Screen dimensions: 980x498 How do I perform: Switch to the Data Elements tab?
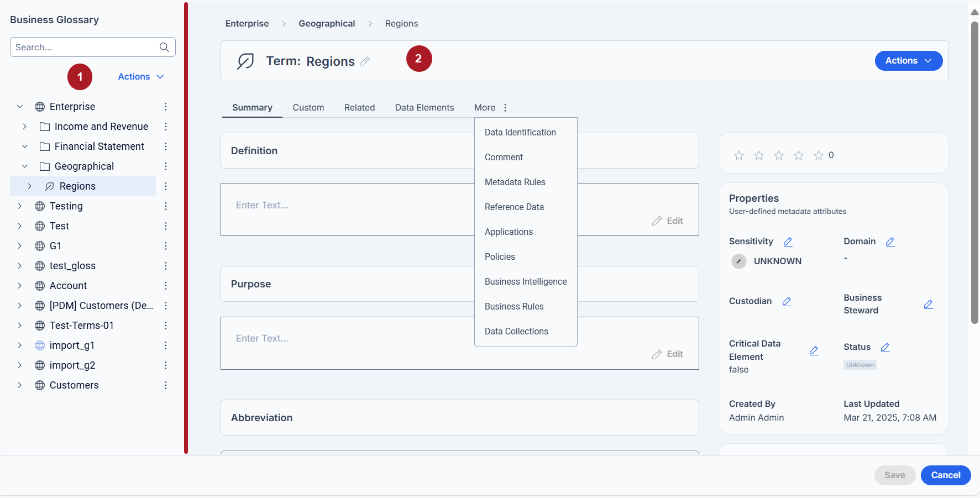tap(425, 107)
